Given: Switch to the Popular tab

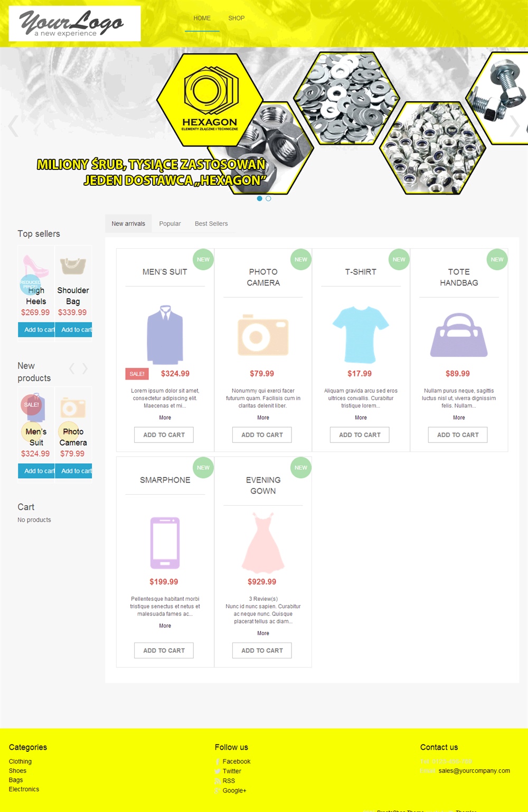Looking at the screenshot, I should 170,224.
